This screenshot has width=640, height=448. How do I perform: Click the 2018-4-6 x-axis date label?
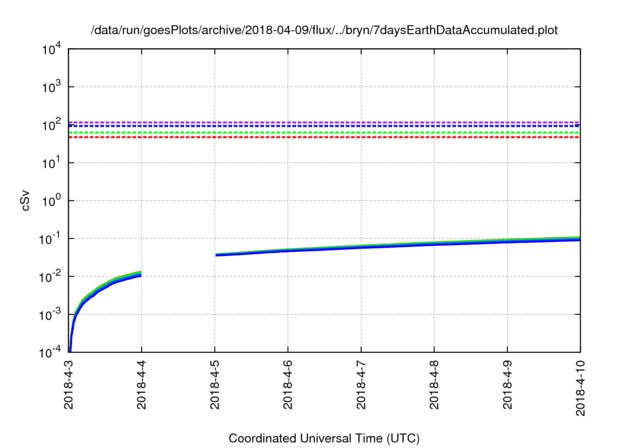[288, 384]
